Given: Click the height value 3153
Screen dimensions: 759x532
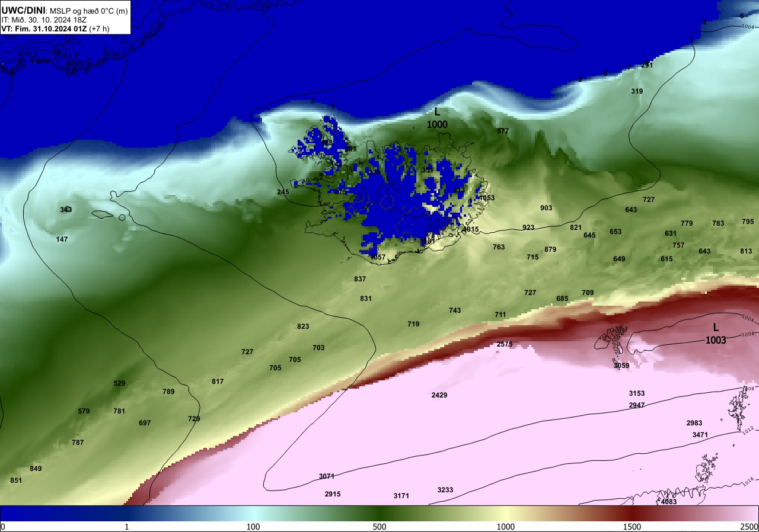Looking at the screenshot, I should tap(637, 393).
